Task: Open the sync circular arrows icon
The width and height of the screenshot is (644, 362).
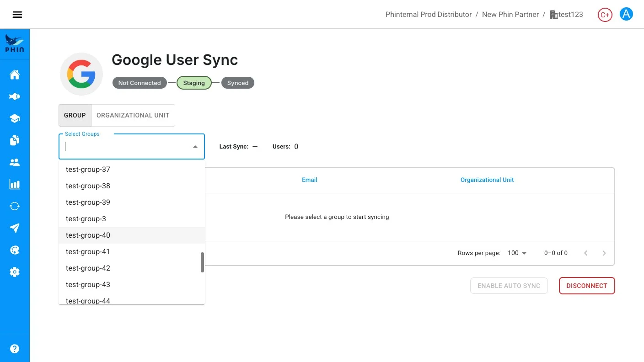Action: (x=15, y=206)
